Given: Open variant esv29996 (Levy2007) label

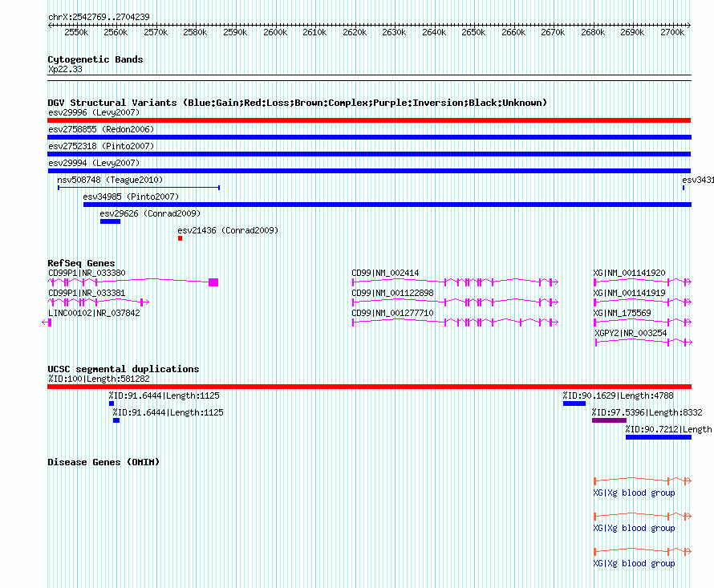Looking at the screenshot, I should point(94,112).
